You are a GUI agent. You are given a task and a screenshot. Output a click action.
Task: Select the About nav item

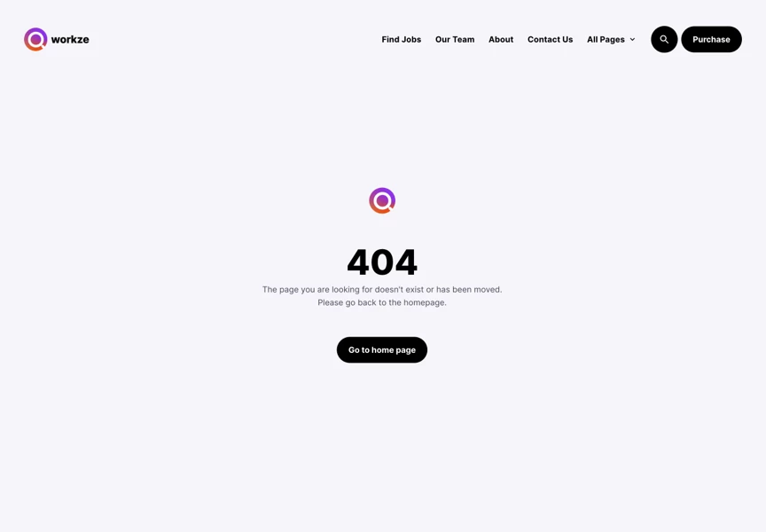pyautogui.click(x=501, y=40)
